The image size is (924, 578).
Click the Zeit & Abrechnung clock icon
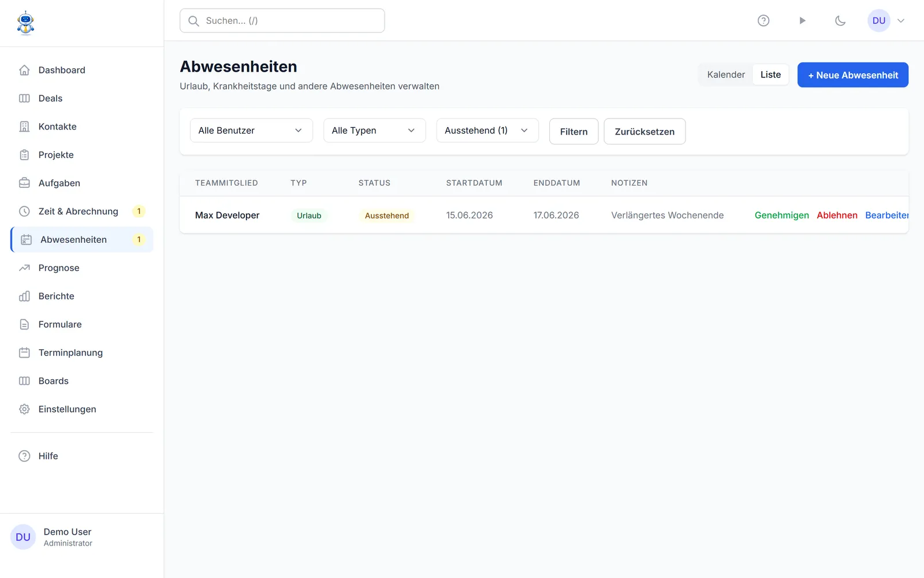(x=24, y=212)
